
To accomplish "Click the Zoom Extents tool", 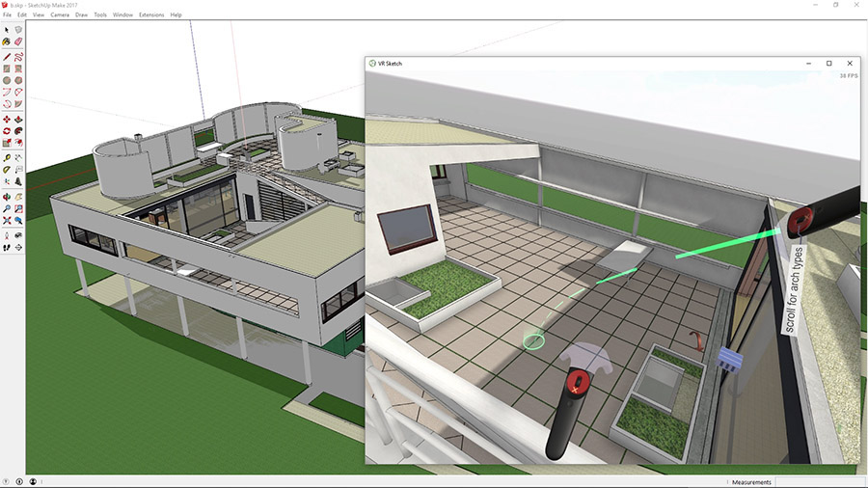I will click(7, 220).
